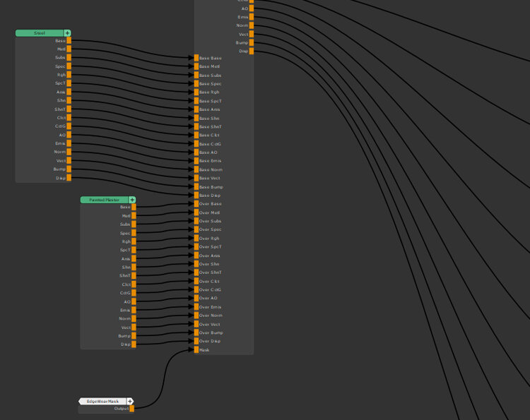Click the Over Disp input port
The width and height of the screenshot is (530, 420).
pyautogui.click(x=196, y=341)
